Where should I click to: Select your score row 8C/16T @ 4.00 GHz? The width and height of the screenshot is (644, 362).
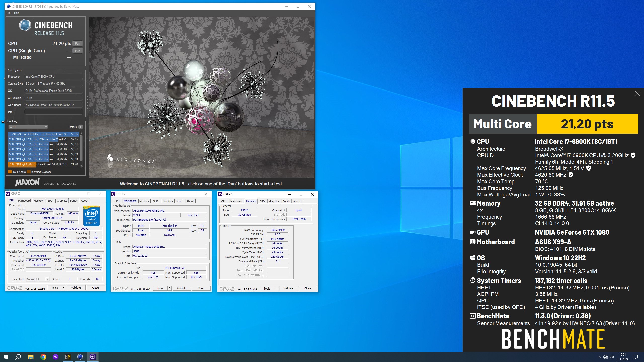coord(44,164)
